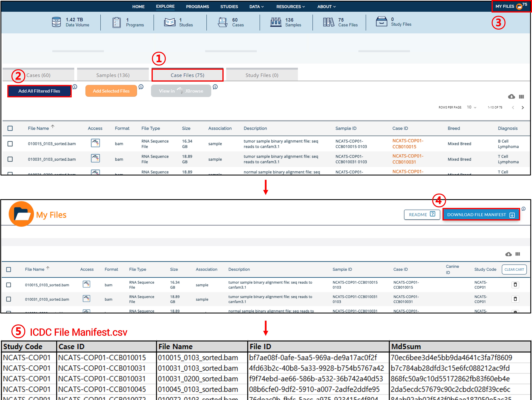
Task: Click the Data Volume database icon
Action: (x=56, y=22)
